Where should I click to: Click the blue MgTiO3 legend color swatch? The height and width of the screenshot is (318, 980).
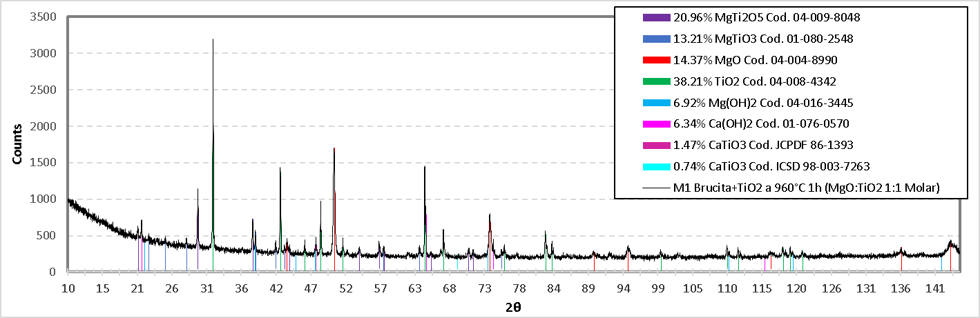(656, 39)
